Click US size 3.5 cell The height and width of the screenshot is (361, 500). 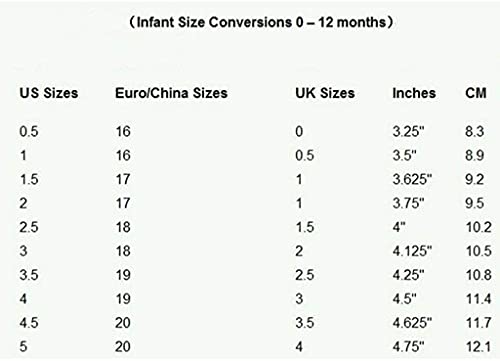[x=29, y=275]
